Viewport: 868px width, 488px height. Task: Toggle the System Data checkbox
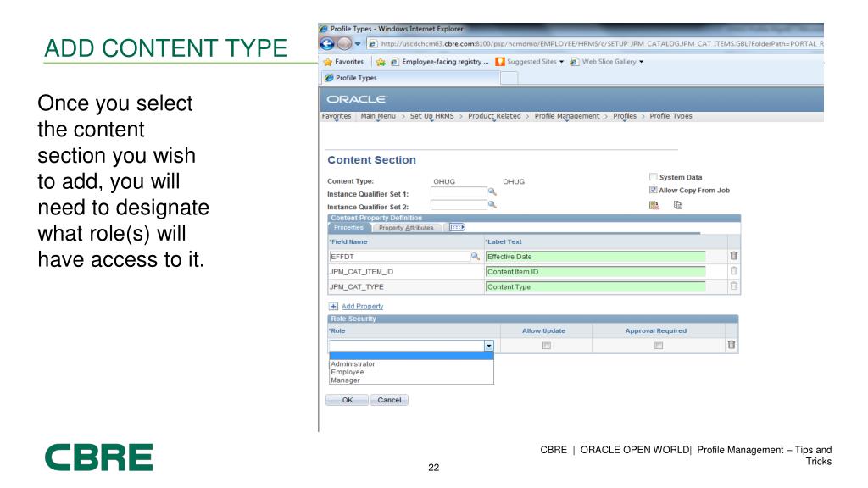click(x=654, y=176)
